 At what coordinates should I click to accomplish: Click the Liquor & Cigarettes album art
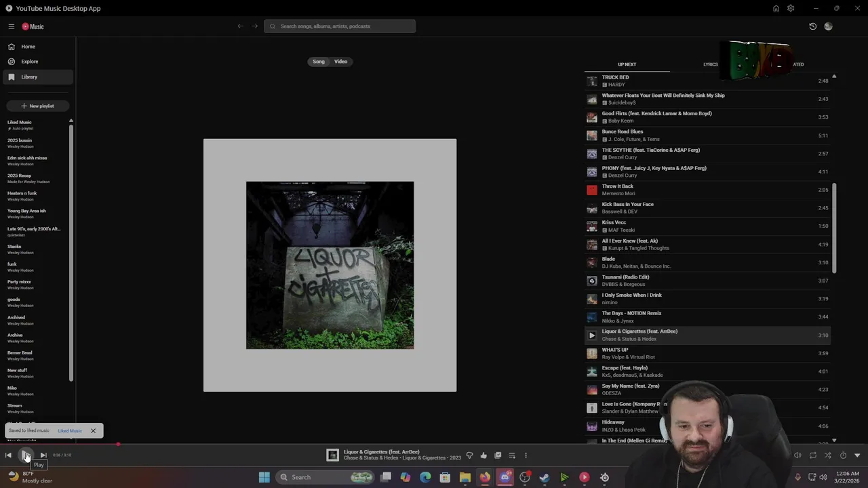[330, 265]
